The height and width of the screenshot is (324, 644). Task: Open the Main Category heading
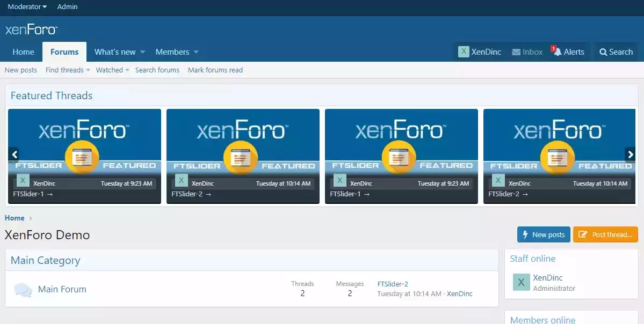pyautogui.click(x=45, y=260)
